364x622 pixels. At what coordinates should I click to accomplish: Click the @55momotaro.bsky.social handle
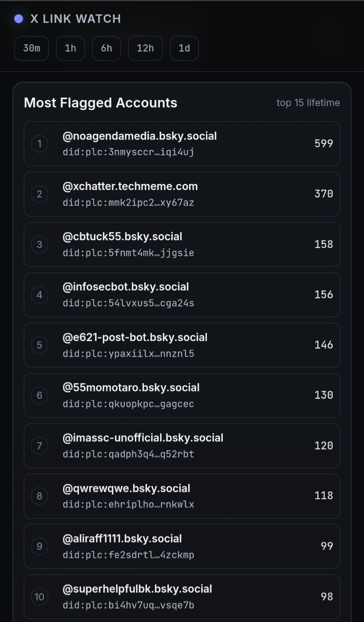pyautogui.click(x=131, y=388)
